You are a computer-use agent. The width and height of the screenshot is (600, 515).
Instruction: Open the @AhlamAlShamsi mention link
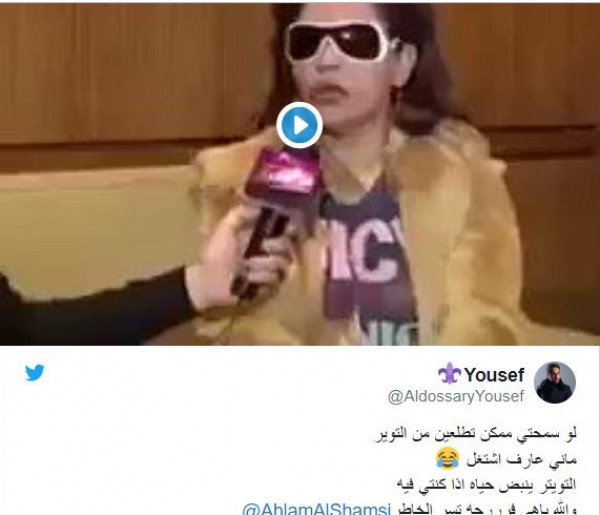316,509
